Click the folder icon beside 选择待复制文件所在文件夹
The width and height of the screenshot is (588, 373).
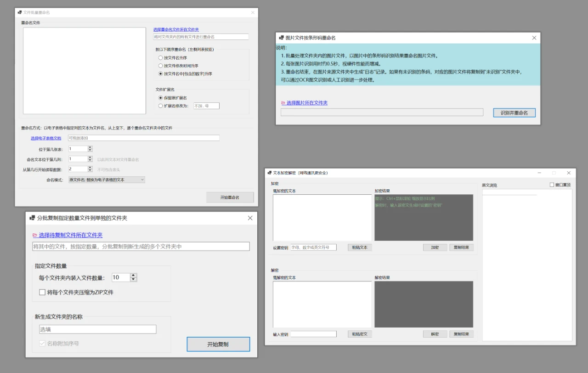35,235
